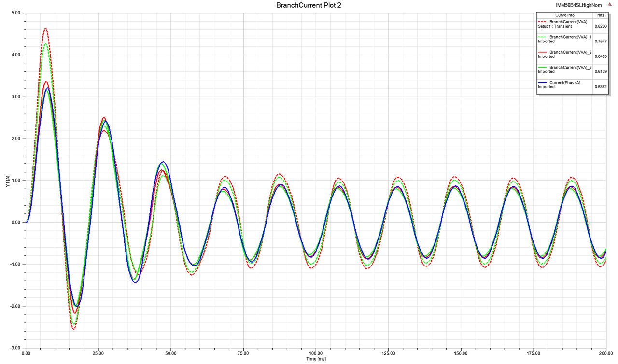Viewport: 618px width, 364px height.
Task: Click the rms value 0.8200
Action: pyautogui.click(x=600, y=26)
